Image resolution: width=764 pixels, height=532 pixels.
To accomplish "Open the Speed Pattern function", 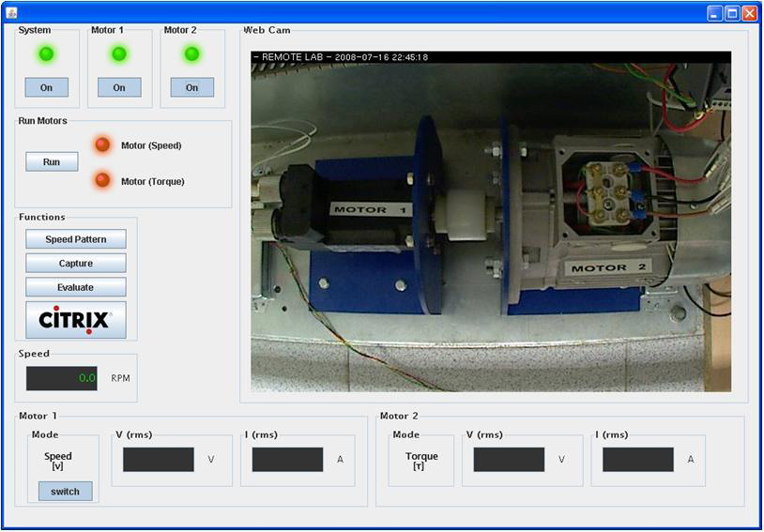I will pyautogui.click(x=75, y=239).
